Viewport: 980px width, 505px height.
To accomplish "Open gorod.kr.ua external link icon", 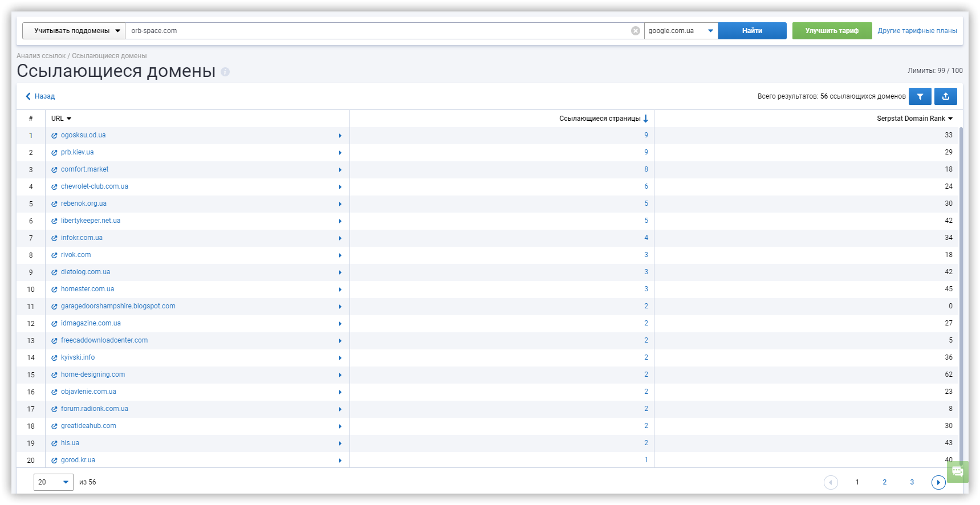I will pos(54,461).
